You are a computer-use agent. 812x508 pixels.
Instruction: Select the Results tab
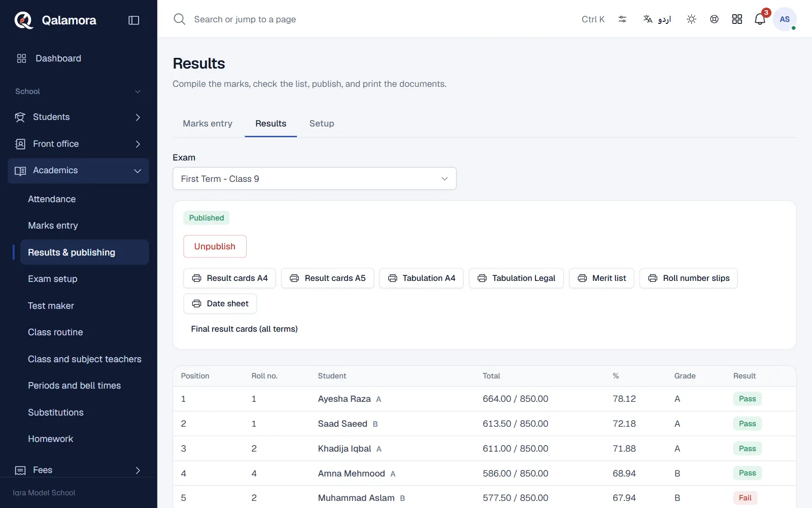pos(270,123)
